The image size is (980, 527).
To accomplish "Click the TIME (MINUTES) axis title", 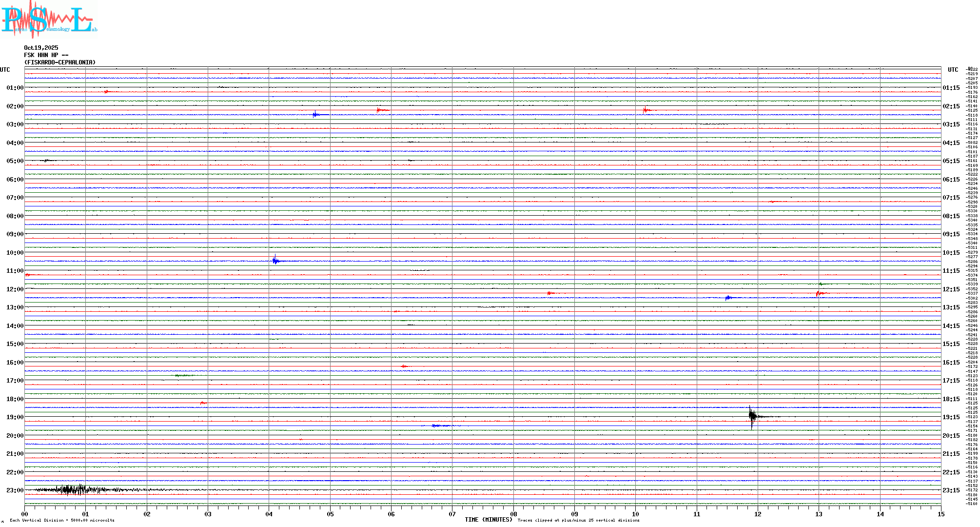I will pos(488,520).
